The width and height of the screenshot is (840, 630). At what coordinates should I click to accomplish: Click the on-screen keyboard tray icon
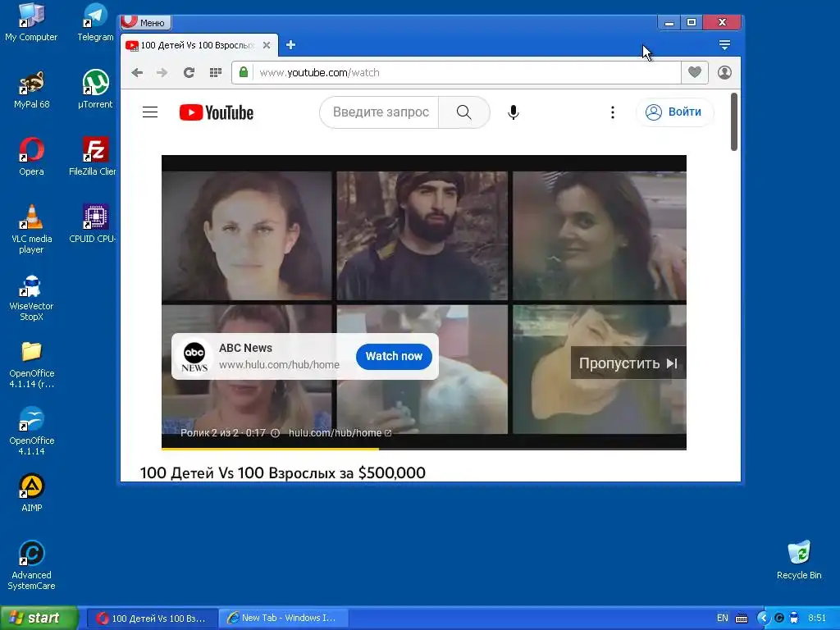coord(742,619)
